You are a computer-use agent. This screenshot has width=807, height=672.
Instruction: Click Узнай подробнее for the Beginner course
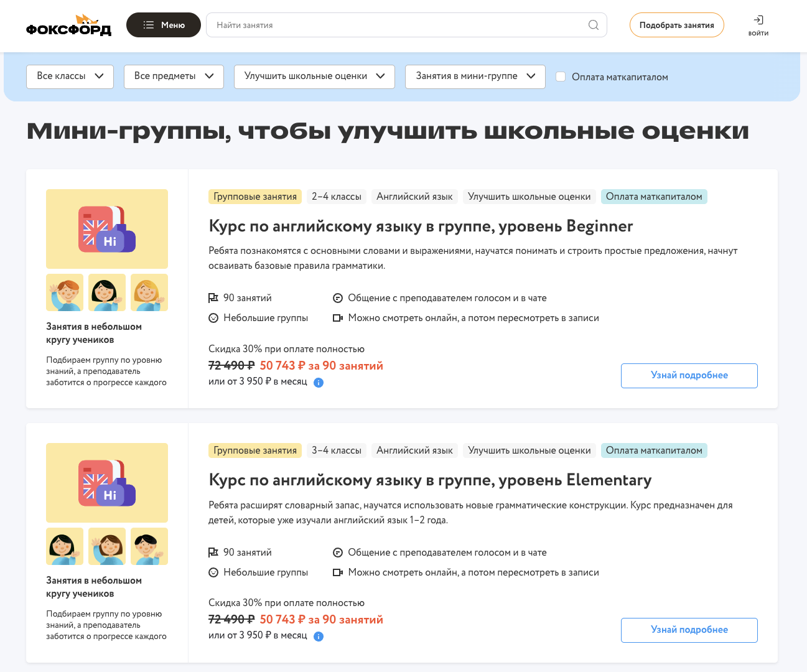click(689, 375)
